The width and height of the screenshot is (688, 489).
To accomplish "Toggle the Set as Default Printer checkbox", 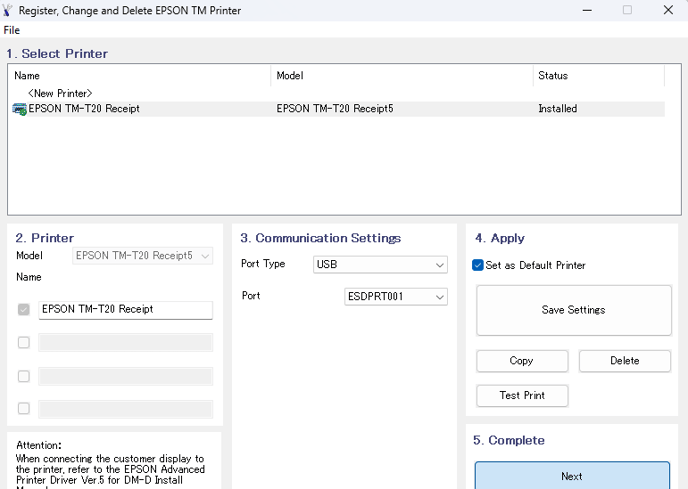I will pos(478,265).
